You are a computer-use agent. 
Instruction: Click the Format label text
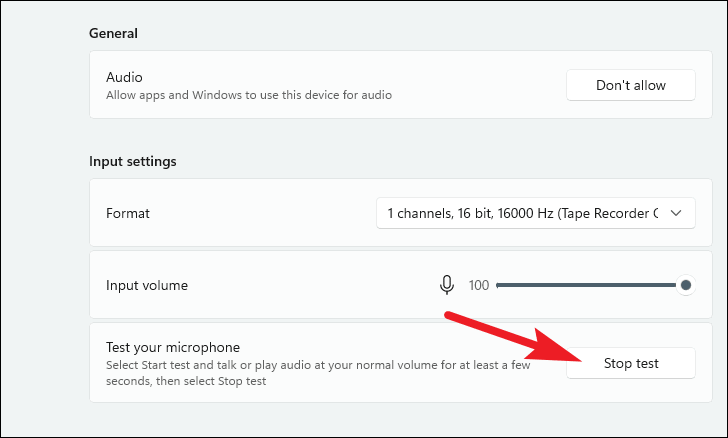tap(128, 213)
